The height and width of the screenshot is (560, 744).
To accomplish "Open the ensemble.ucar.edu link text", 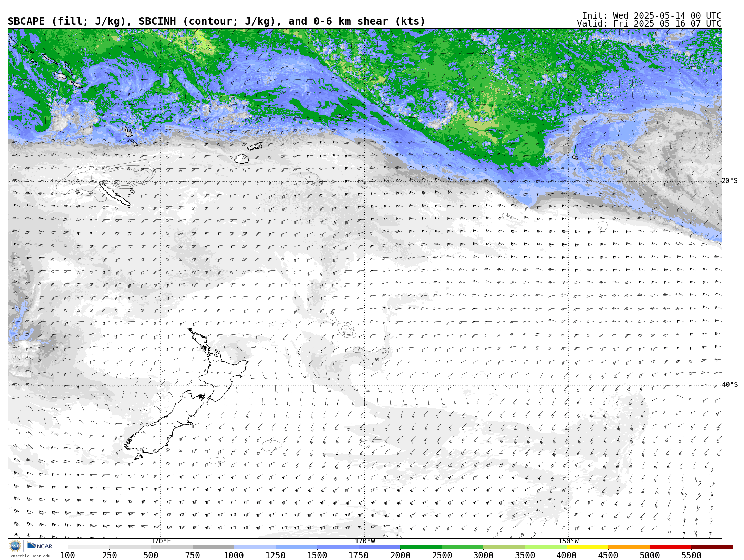I will [31, 556].
